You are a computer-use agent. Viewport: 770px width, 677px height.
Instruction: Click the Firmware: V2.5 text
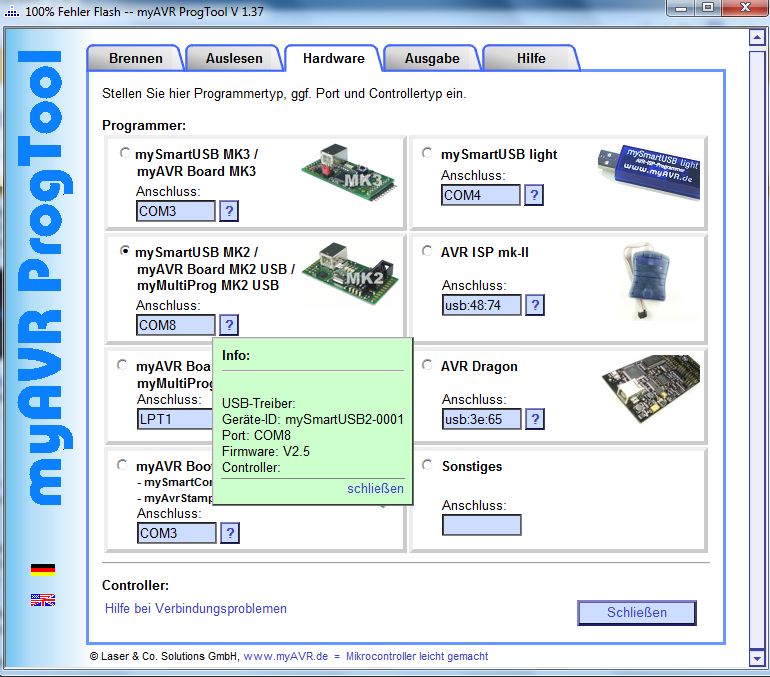click(x=266, y=451)
